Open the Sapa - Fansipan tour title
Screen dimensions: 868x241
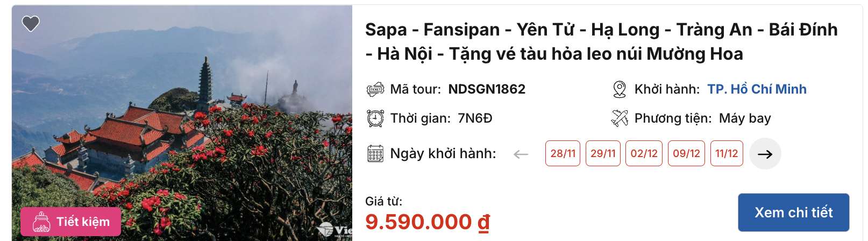point(601,41)
